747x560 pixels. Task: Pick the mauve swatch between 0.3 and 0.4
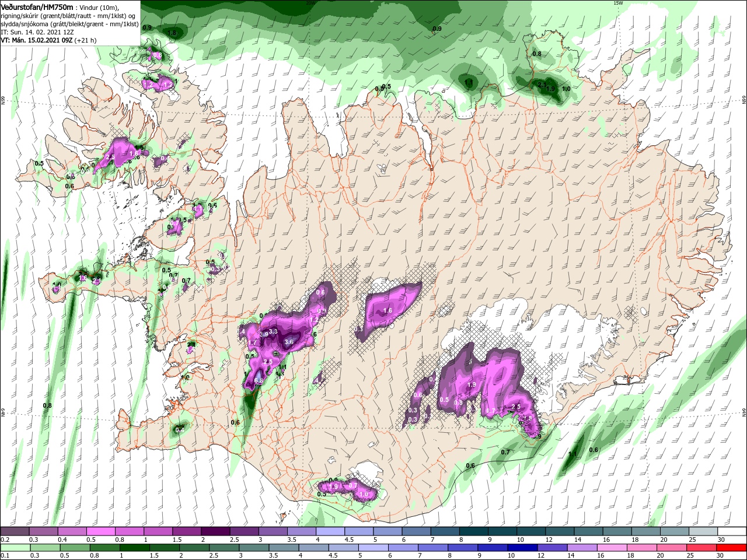pyautogui.click(x=43, y=531)
